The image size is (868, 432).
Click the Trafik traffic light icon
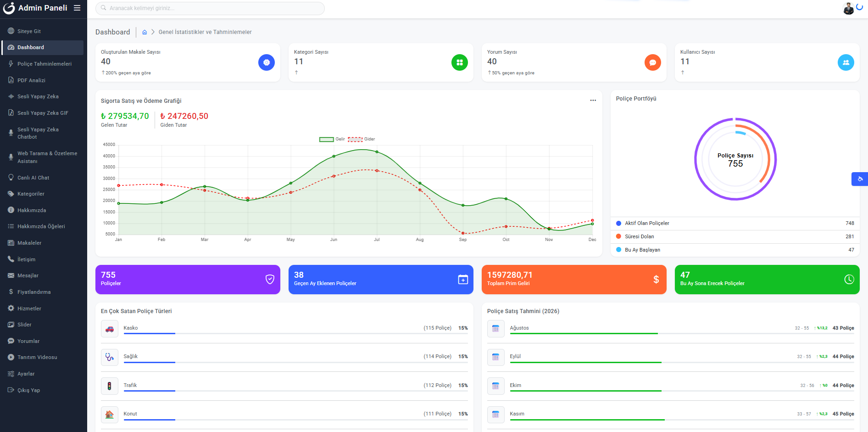[x=110, y=386]
